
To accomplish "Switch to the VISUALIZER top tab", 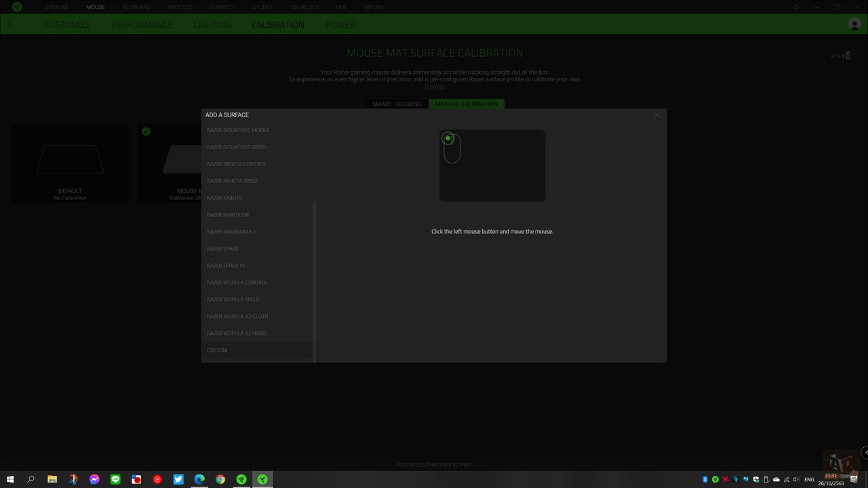I will pos(304,7).
